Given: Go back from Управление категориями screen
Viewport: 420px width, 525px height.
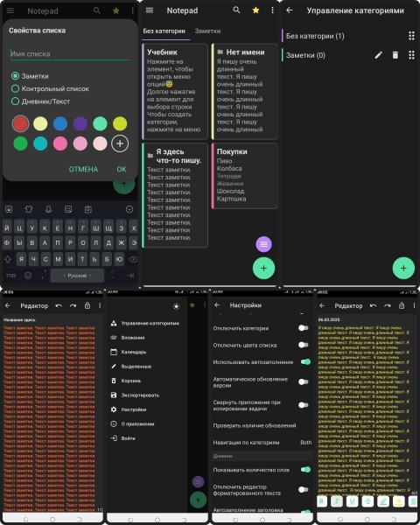Looking at the screenshot, I should click(x=290, y=10).
